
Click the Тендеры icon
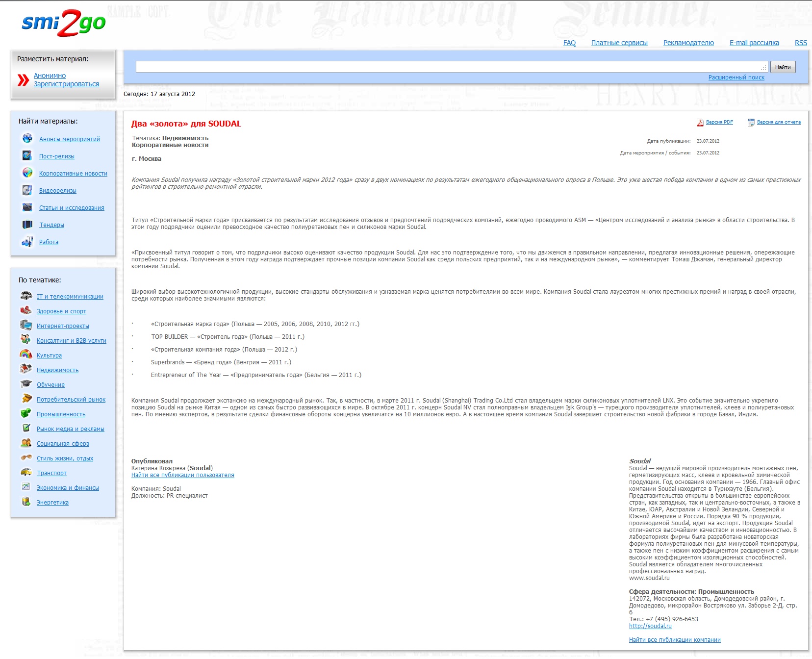27,225
